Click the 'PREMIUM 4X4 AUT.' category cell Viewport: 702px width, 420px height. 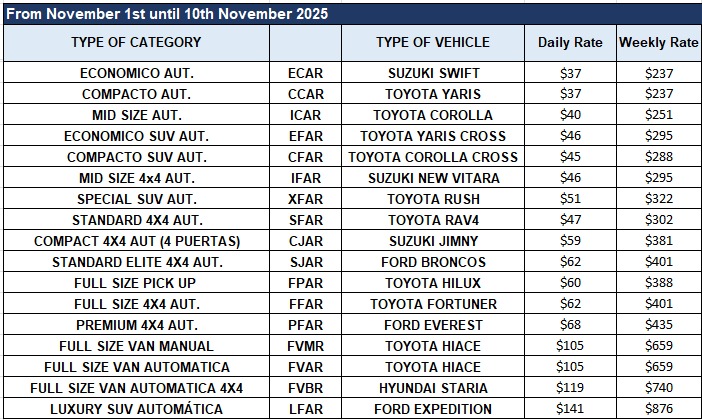pos(137,325)
